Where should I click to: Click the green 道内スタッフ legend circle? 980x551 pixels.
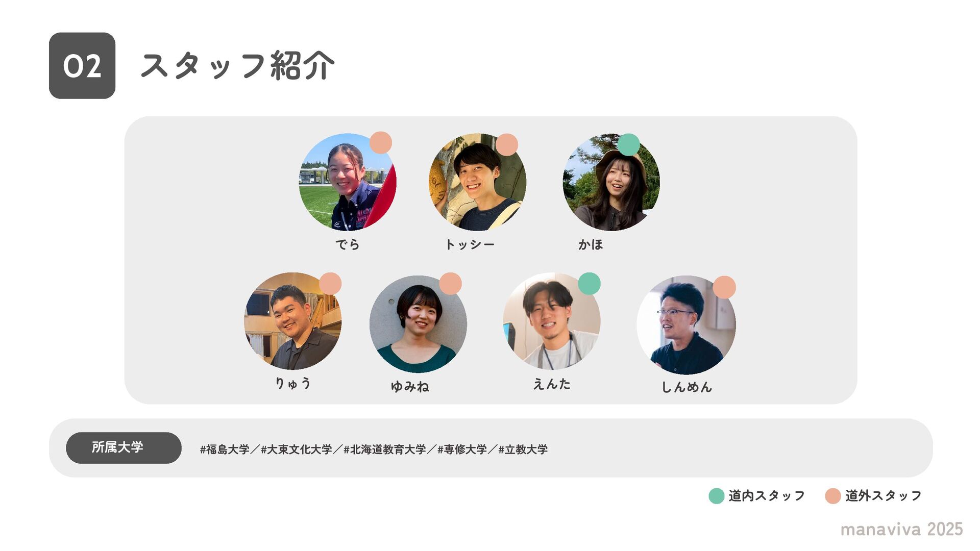[x=717, y=496]
